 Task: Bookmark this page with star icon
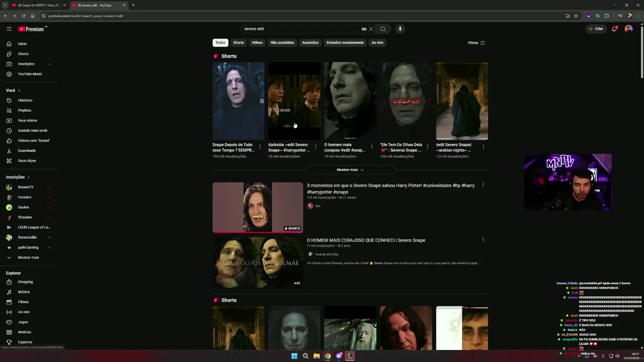click(576, 16)
